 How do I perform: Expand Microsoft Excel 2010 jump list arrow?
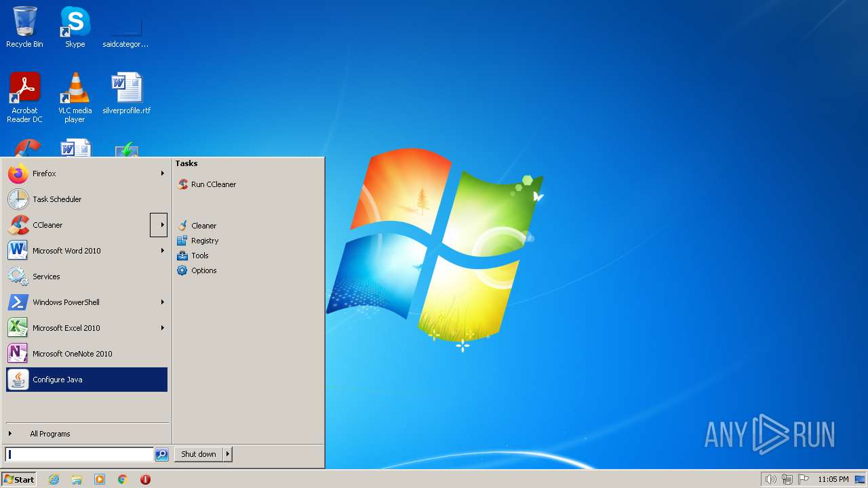pyautogui.click(x=162, y=328)
